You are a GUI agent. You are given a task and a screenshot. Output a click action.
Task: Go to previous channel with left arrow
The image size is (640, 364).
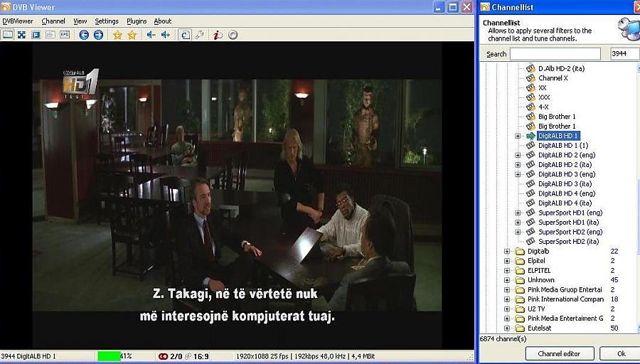click(x=84, y=35)
